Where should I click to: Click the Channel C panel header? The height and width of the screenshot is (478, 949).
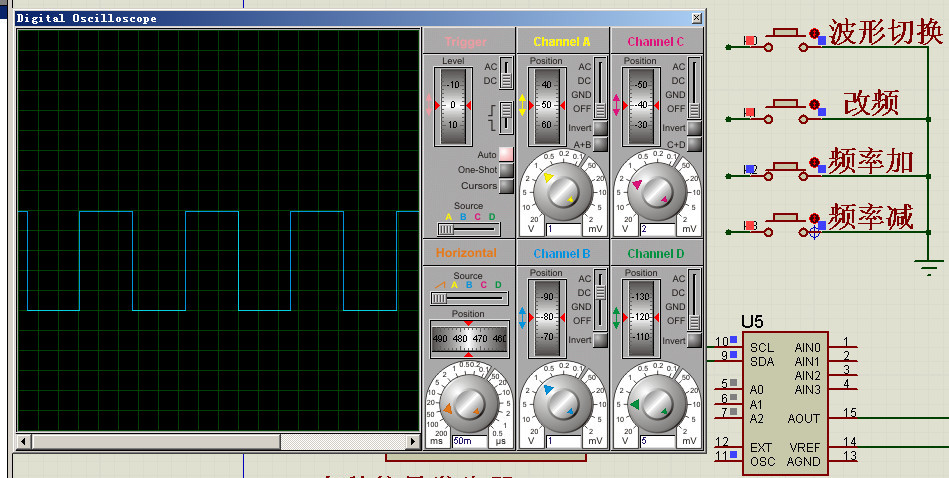coord(656,41)
